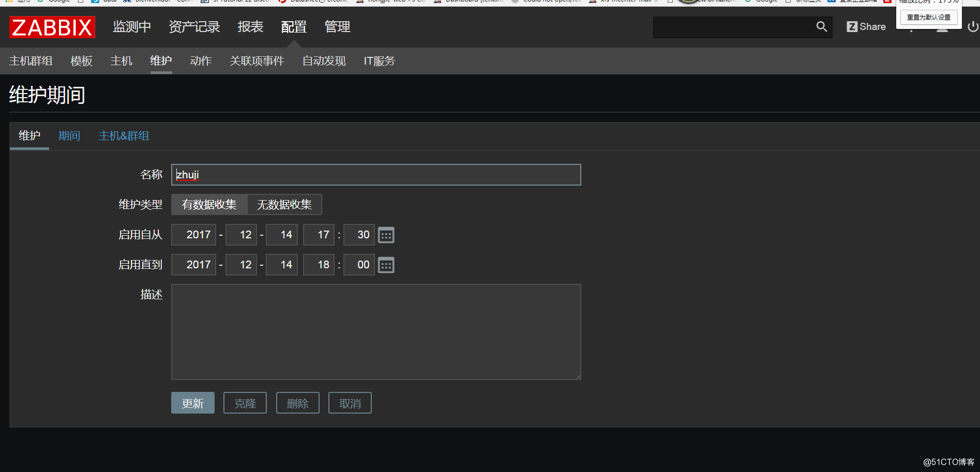The width and height of the screenshot is (980, 472).
Task: Click the 删除 button
Action: click(x=298, y=403)
